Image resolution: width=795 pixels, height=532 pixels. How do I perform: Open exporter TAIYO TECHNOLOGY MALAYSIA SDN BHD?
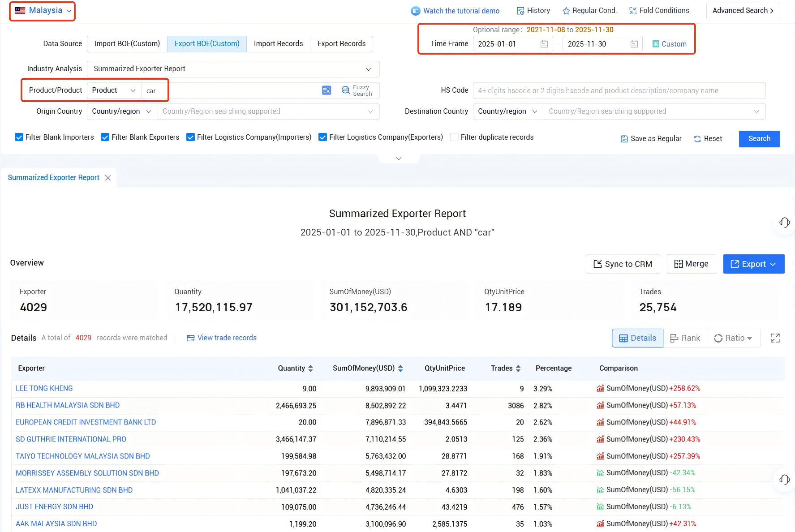pyautogui.click(x=83, y=456)
